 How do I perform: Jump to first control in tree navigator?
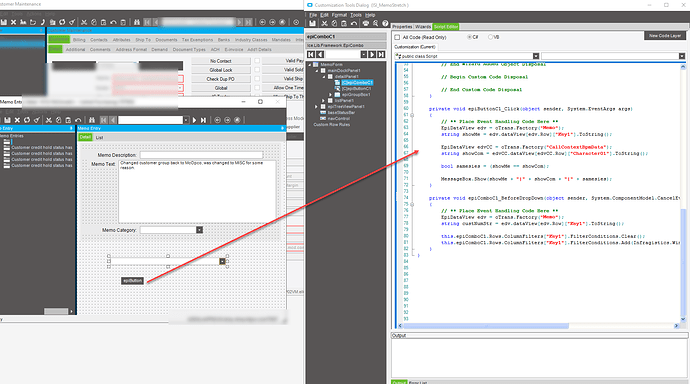pyautogui.click(x=311, y=55)
